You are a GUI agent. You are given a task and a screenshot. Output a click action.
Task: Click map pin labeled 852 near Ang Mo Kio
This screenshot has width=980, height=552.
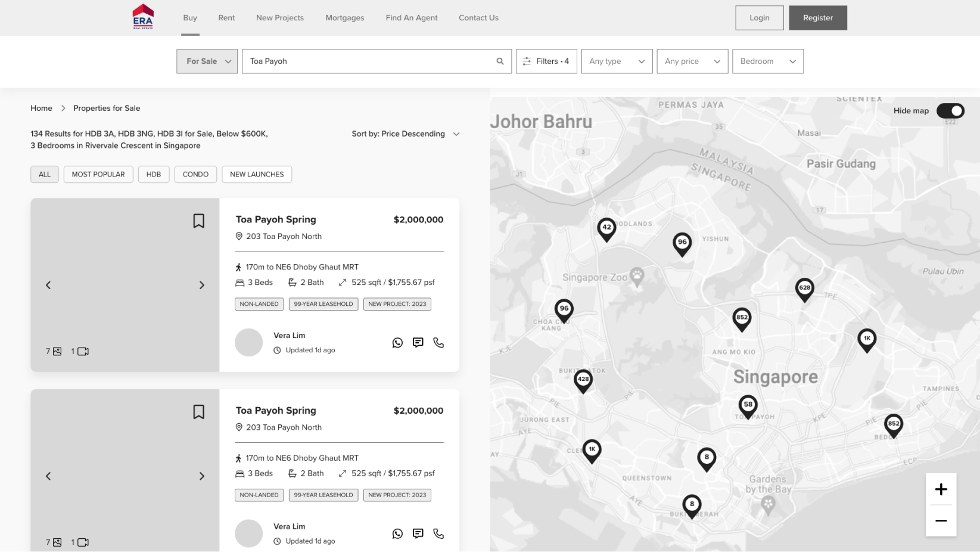coord(742,319)
